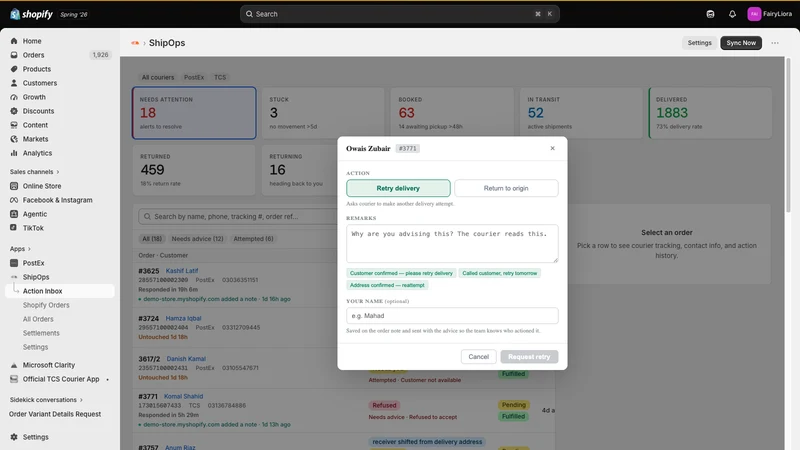This screenshot has height=450, width=800.
Task: Open Content section
Action: click(35, 125)
